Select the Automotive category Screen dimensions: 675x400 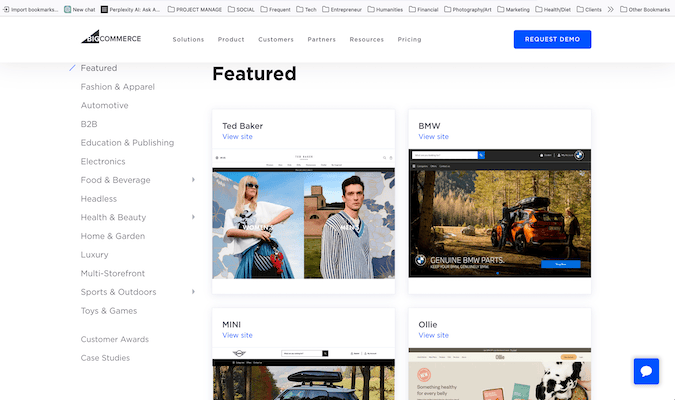click(104, 105)
